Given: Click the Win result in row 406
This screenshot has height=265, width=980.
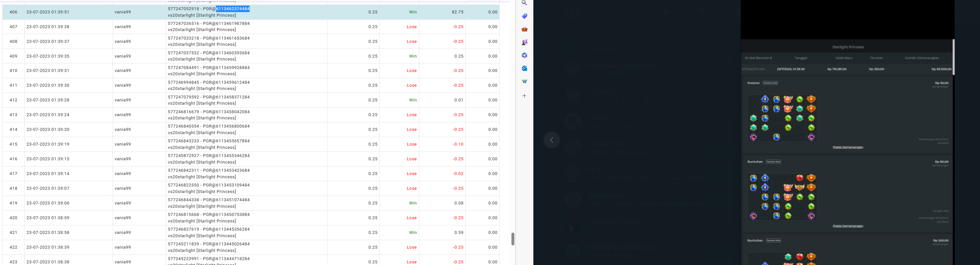Looking at the screenshot, I should (413, 12).
